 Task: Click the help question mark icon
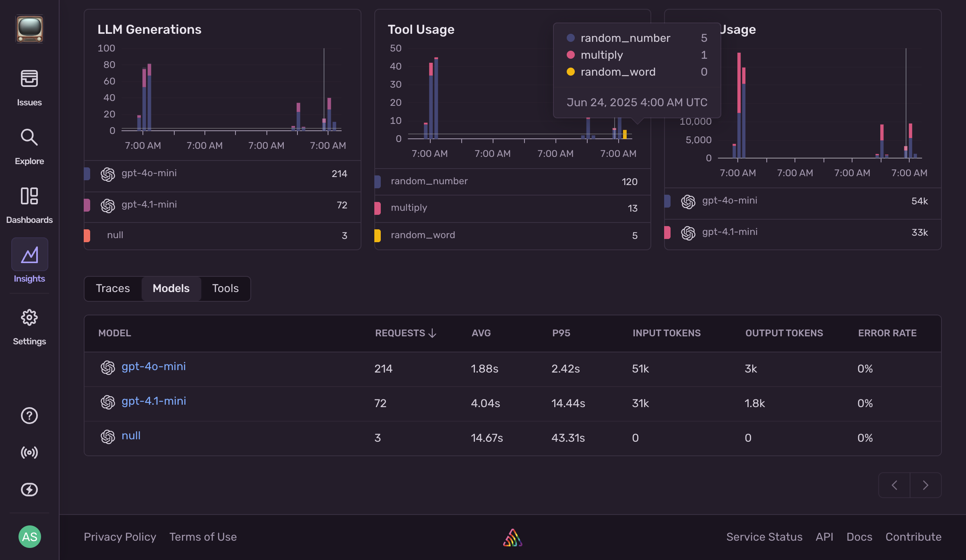(29, 415)
